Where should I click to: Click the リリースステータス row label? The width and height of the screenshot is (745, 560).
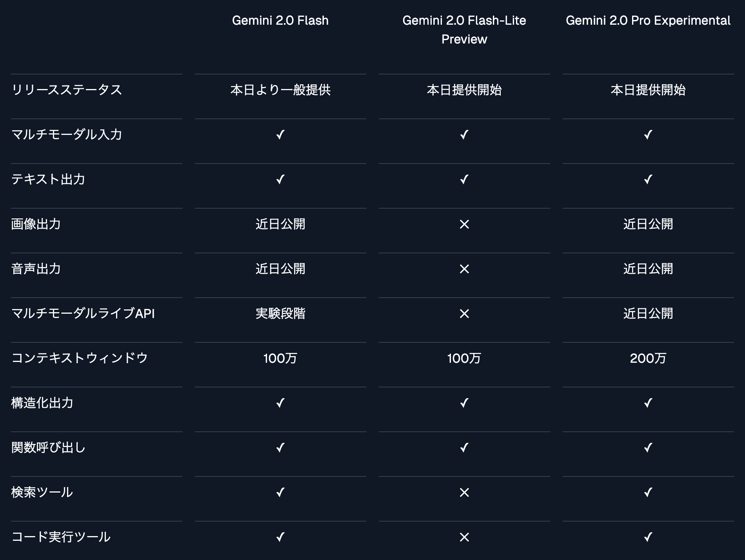coord(67,90)
